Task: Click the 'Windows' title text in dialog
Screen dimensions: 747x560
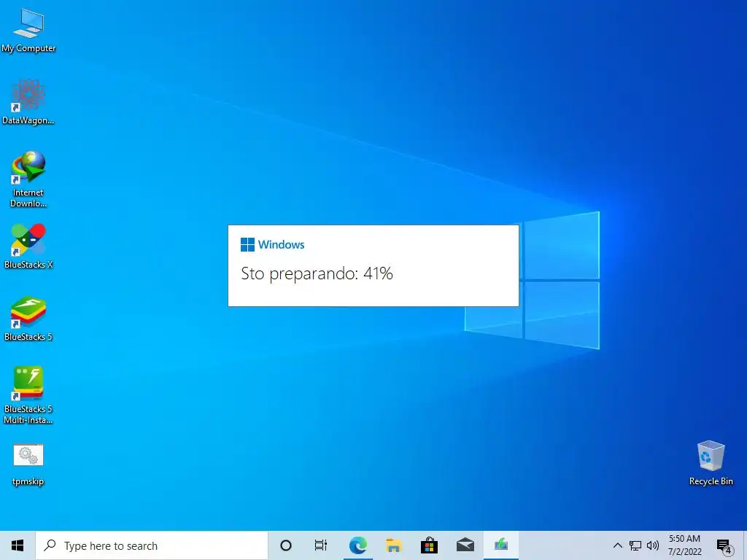Action: (281, 245)
